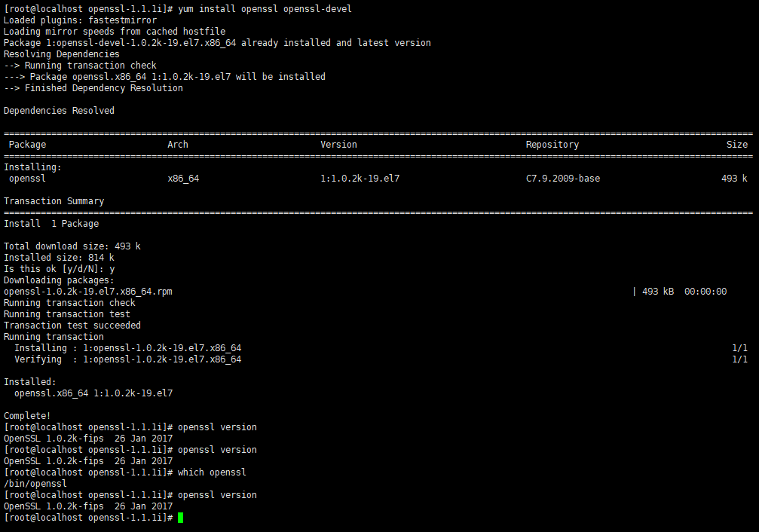Click the 'Package' column header
759x532 pixels.
[x=28, y=144]
